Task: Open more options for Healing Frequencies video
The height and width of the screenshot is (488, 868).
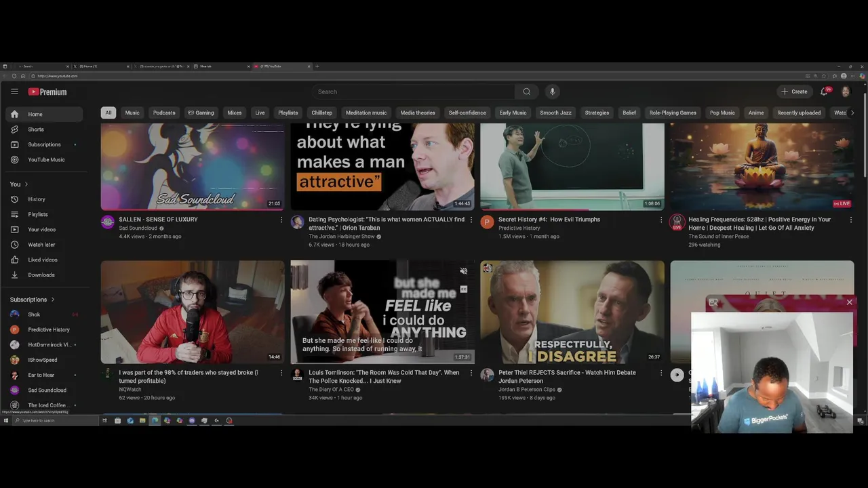Action: 851,220
